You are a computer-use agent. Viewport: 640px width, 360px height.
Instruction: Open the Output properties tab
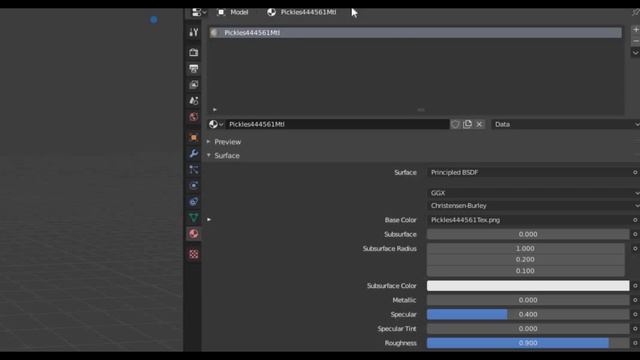[193, 69]
